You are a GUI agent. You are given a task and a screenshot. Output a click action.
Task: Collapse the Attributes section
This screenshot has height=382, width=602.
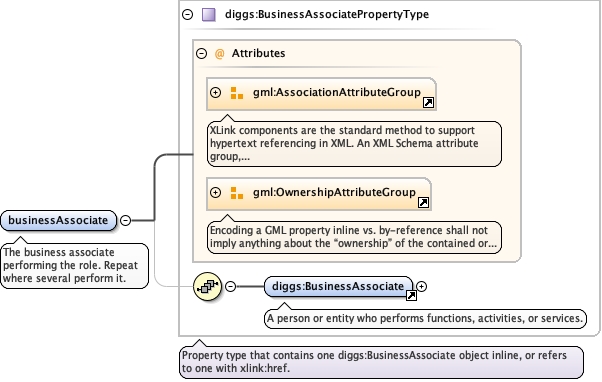tap(201, 53)
